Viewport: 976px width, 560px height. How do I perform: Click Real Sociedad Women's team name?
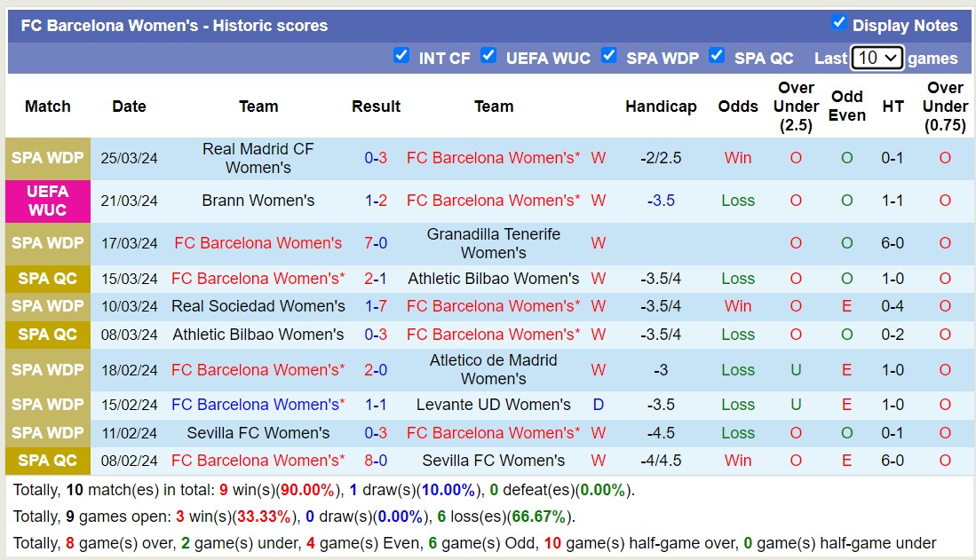[x=258, y=306]
